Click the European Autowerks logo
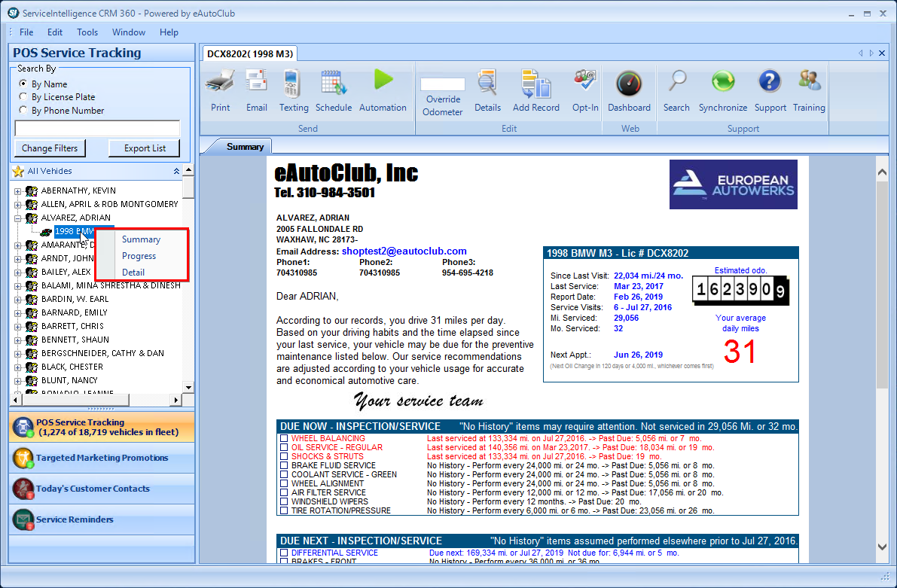 pyautogui.click(x=734, y=184)
